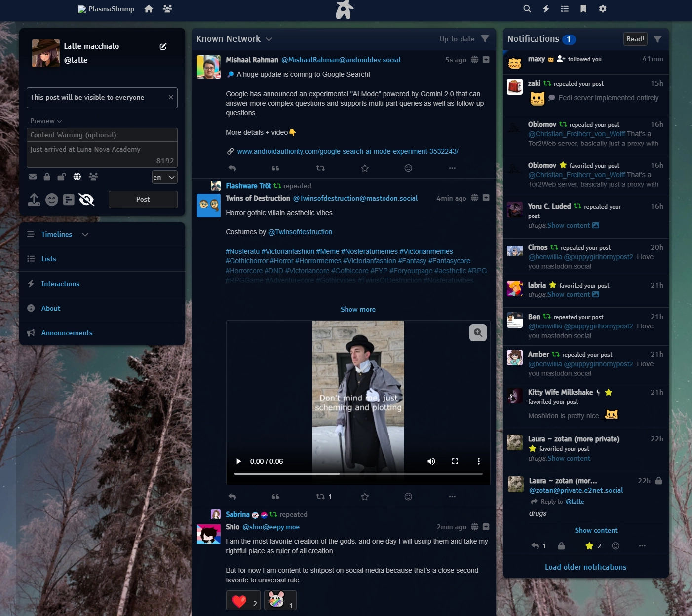
Task: Open the post language dropdown
Action: 164,177
